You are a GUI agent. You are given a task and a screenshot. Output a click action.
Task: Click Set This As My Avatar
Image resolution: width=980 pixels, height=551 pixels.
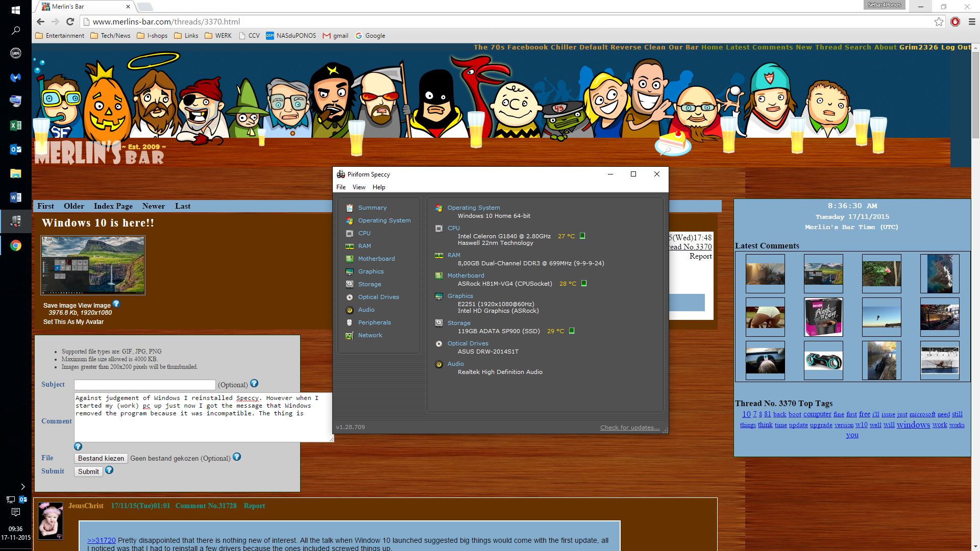click(x=73, y=322)
